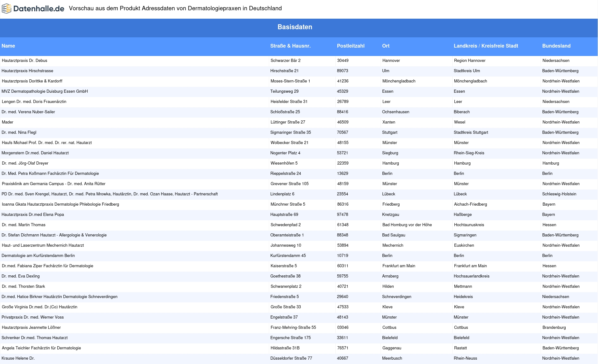Click street cell Franz-Mehring-Straße 55

coord(293,328)
